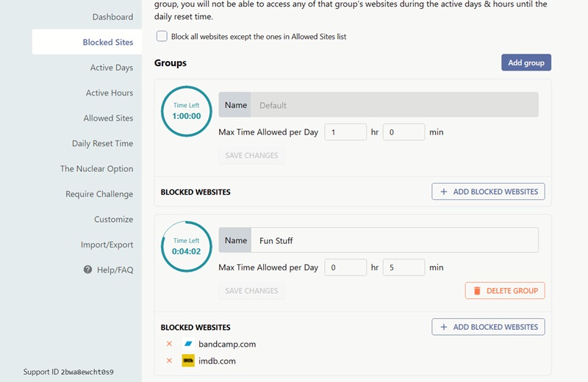Add blocked websites to Fun Stuff group
Screen dimensions: 588x382
(x=488, y=327)
